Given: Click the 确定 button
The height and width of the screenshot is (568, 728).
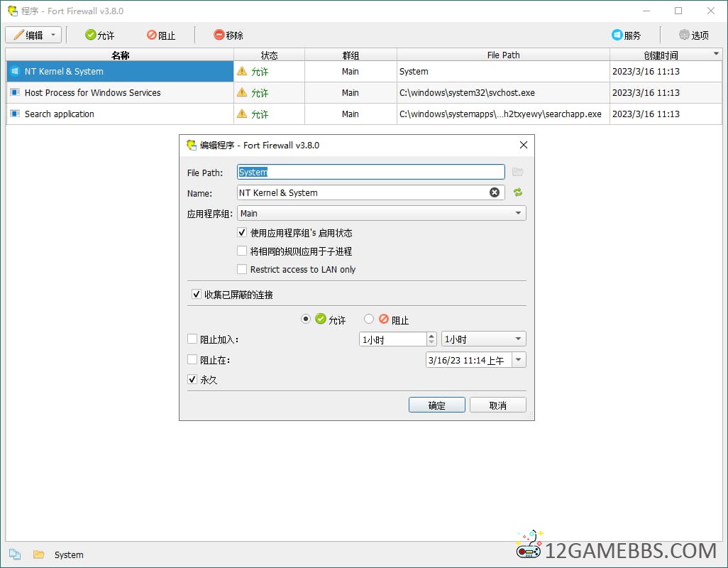Looking at the screenshot, I should coord(436,405).
